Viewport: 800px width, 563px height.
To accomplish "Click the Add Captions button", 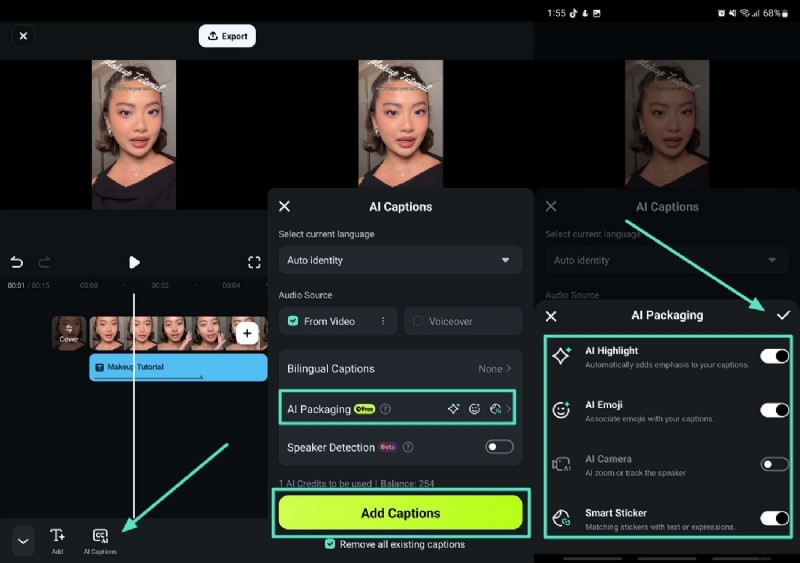I will coord(400,512).
